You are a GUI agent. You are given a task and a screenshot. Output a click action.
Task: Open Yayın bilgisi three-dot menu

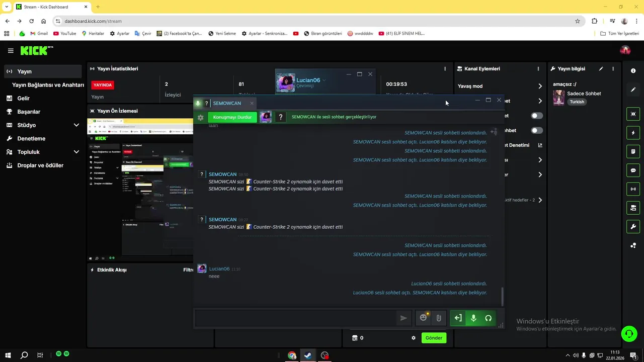[x=613, y=69]
